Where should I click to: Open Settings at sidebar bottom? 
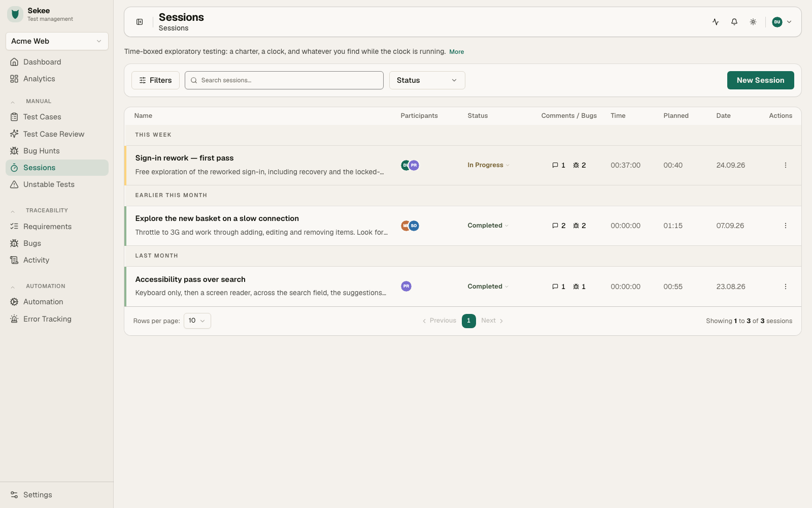click(57, 495)
